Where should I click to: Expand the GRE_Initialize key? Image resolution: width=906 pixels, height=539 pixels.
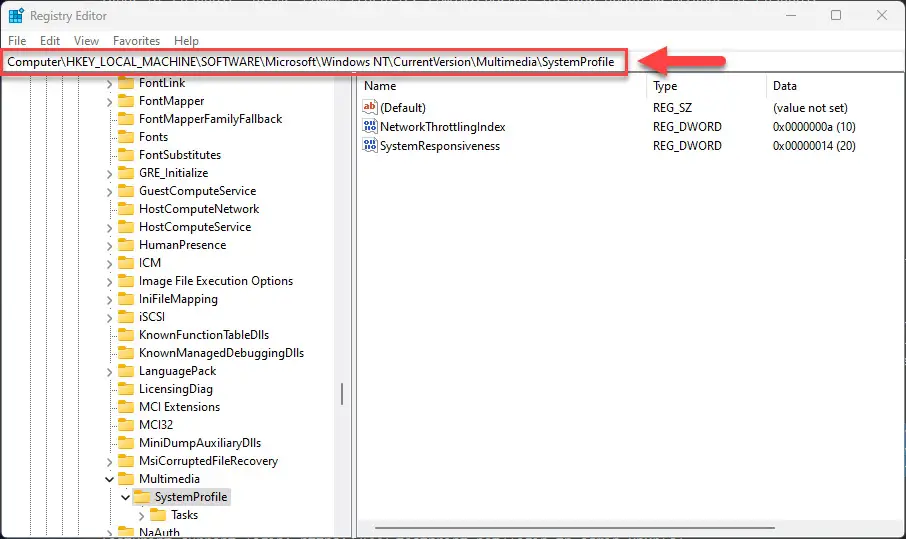(x=109, y=174)
